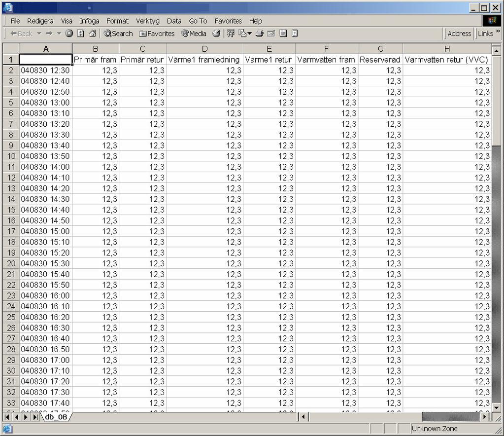Viewport: 504px width, 436px height.
Task: Select column A header
Action: click(46, 49)
